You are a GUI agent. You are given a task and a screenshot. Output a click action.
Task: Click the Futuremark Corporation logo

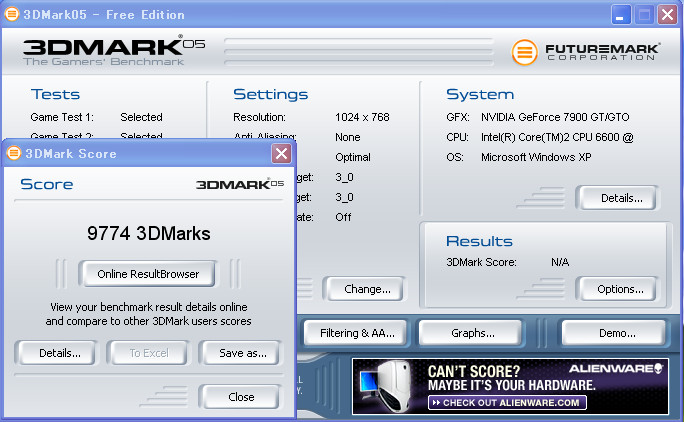(x=588, y=51)
